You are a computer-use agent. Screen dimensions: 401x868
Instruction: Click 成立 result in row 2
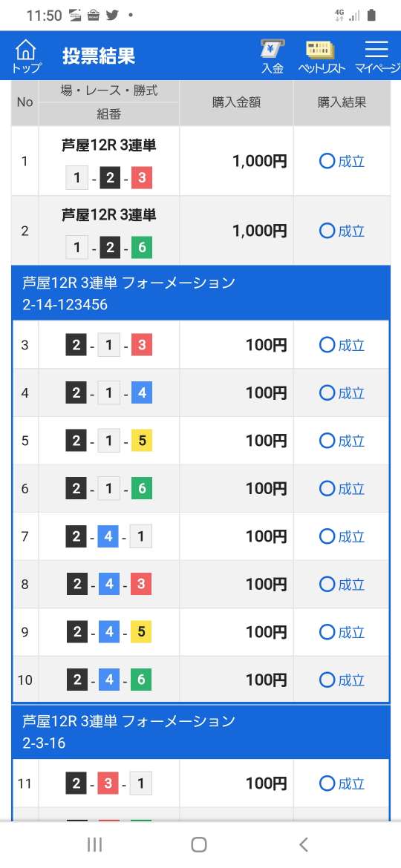point(342,231)
